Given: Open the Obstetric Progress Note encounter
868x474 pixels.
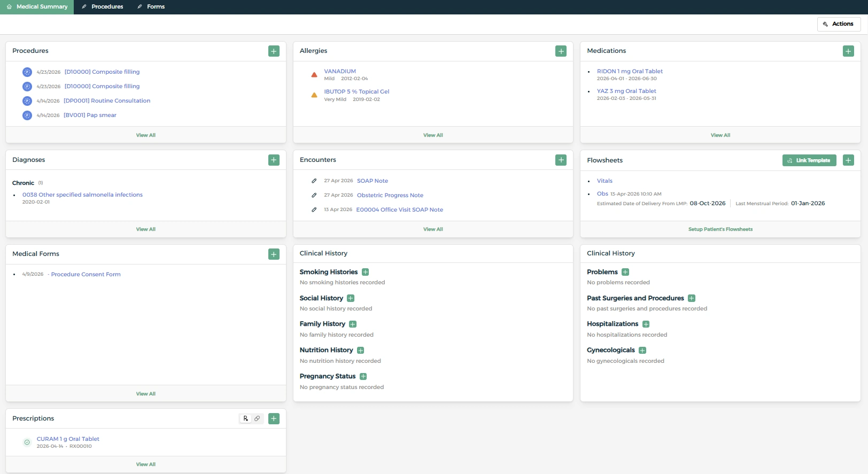Looking at the screenshot, I should point(390,195).
